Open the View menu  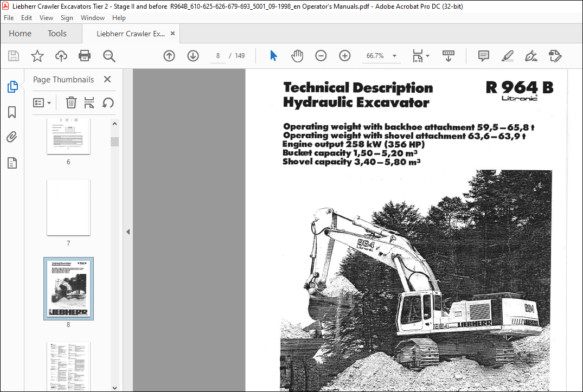[46, 18]
